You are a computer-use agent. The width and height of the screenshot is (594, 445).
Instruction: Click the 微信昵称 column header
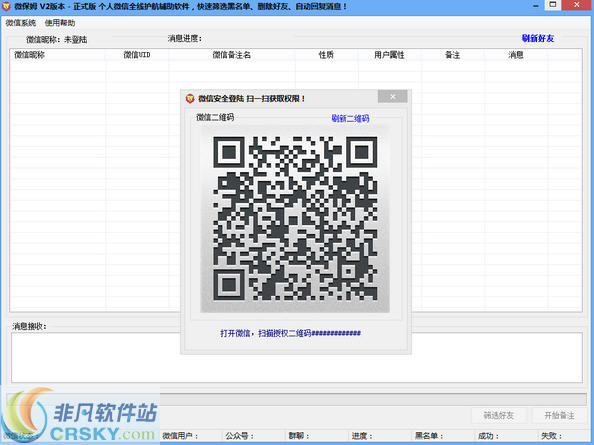(x=30, y=55)
